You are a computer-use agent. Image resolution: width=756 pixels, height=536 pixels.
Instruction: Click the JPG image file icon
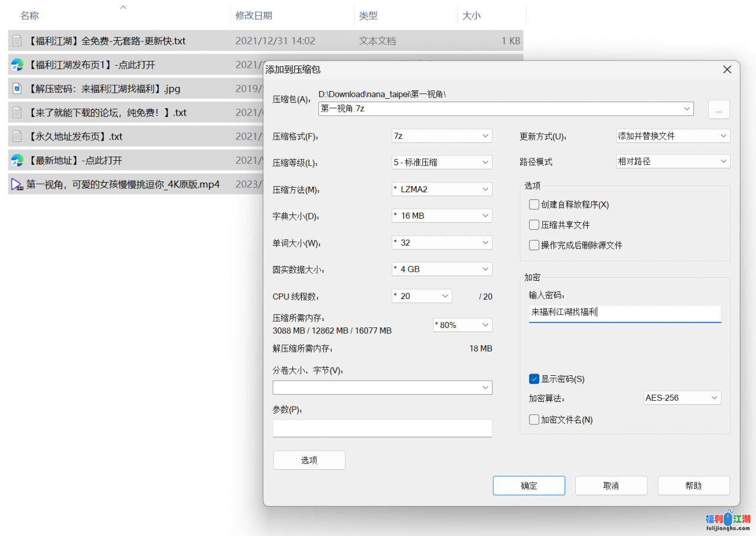(17, 89)
